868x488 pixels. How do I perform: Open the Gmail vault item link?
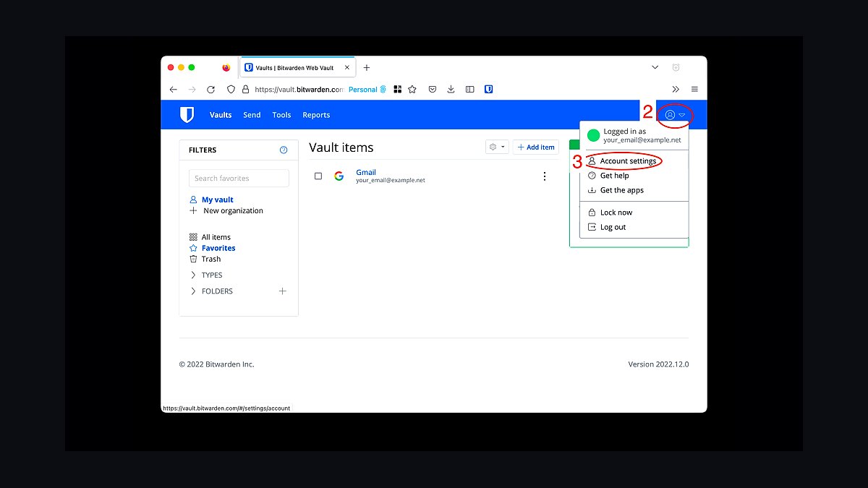point(366,172)
